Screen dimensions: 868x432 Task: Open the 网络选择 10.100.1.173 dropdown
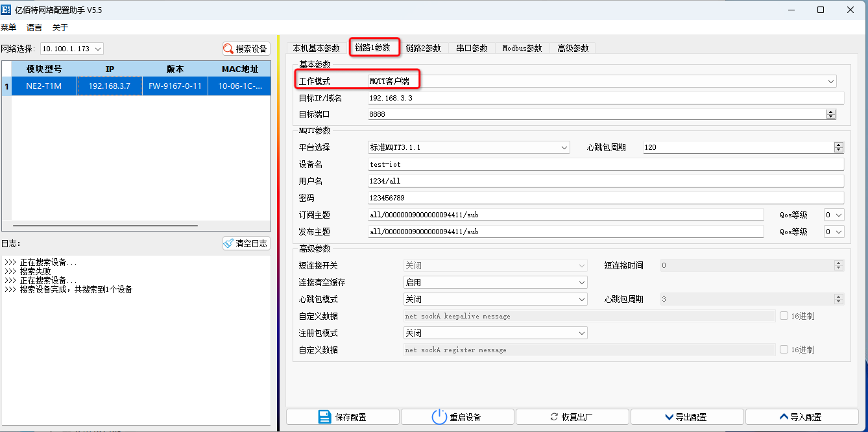pyautogui.click(x=71, y=49)
